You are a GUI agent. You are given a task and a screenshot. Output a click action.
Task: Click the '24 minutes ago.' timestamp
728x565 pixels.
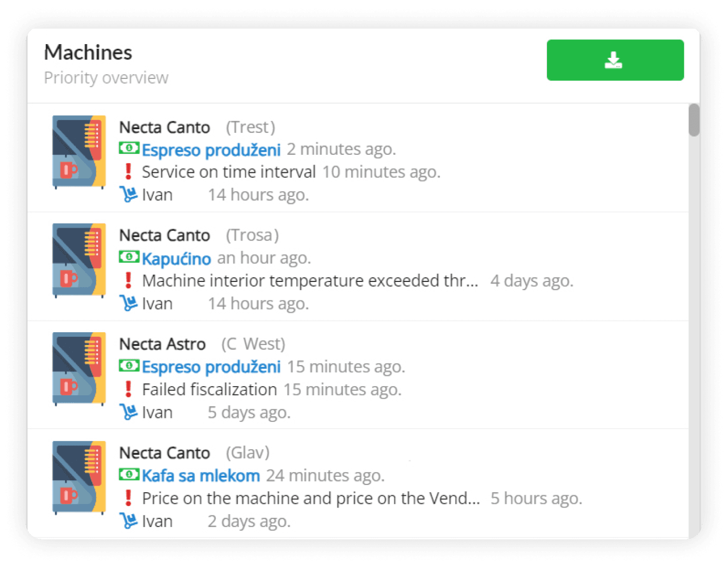pyautogui.click(x=325, y=475)
